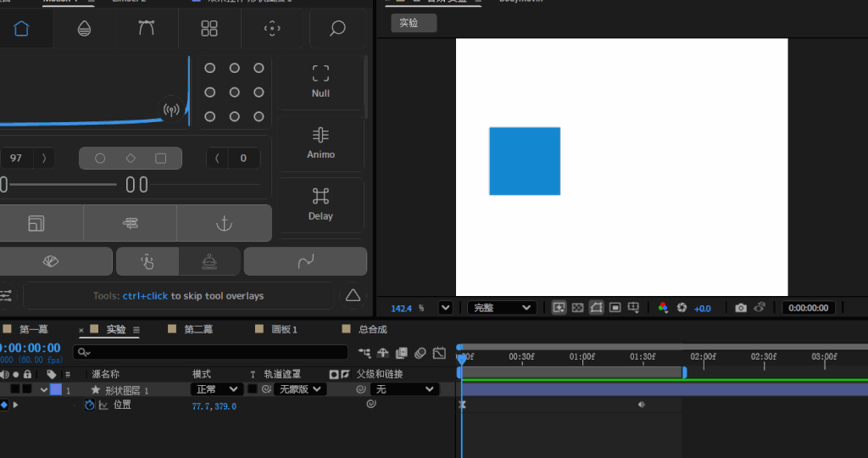Choose the circle keyframe shape

click(x=100, y=159)
